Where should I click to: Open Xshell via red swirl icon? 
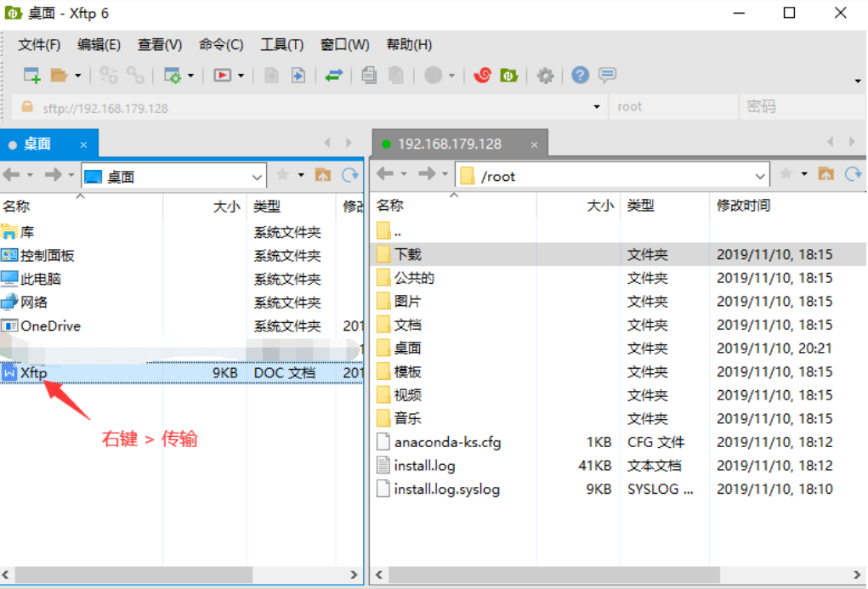pyautogui.click(x=482, y=76)
